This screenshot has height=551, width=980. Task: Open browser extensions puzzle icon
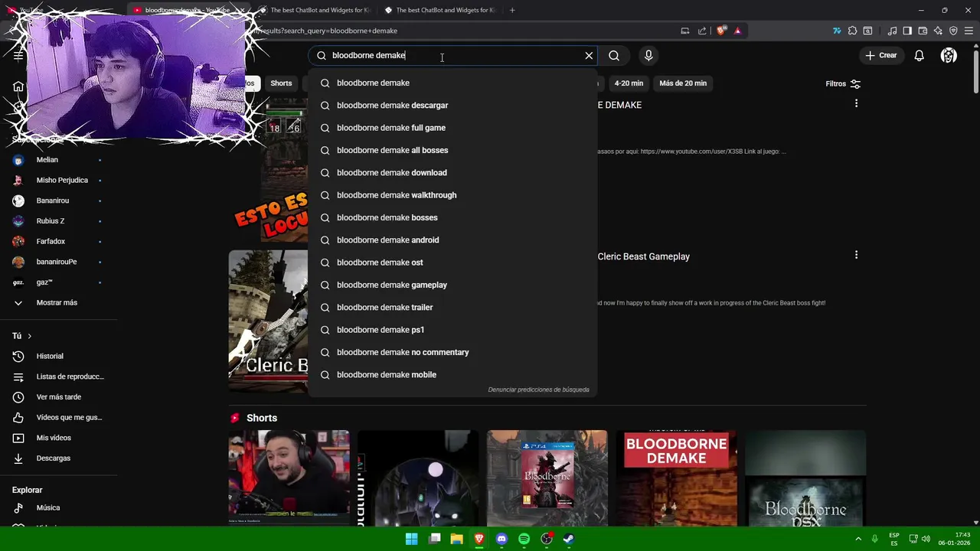(852, 31)
